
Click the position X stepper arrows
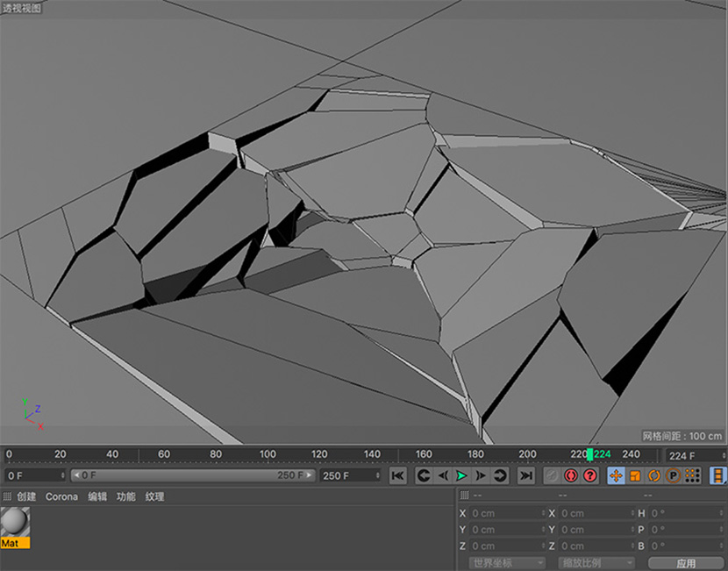point(543,513)
